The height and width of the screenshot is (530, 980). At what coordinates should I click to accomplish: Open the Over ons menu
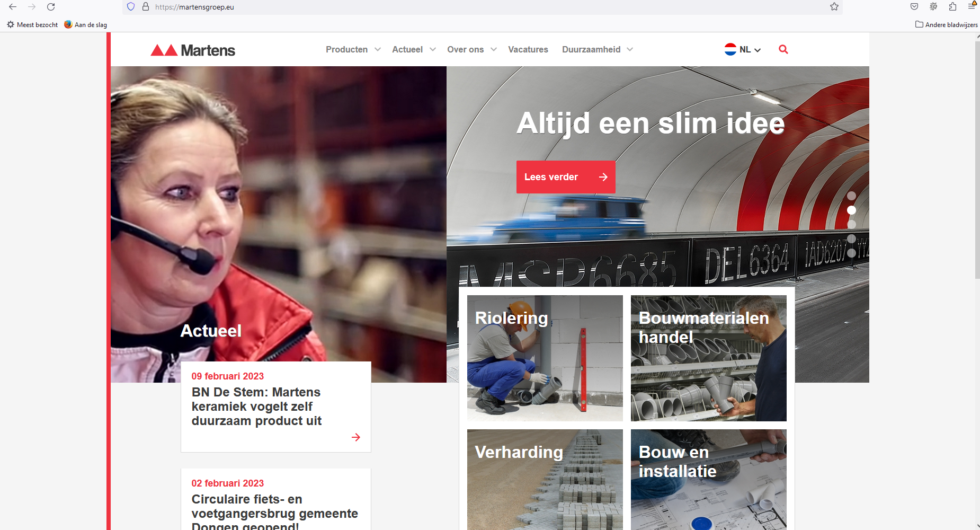[471, 49]
